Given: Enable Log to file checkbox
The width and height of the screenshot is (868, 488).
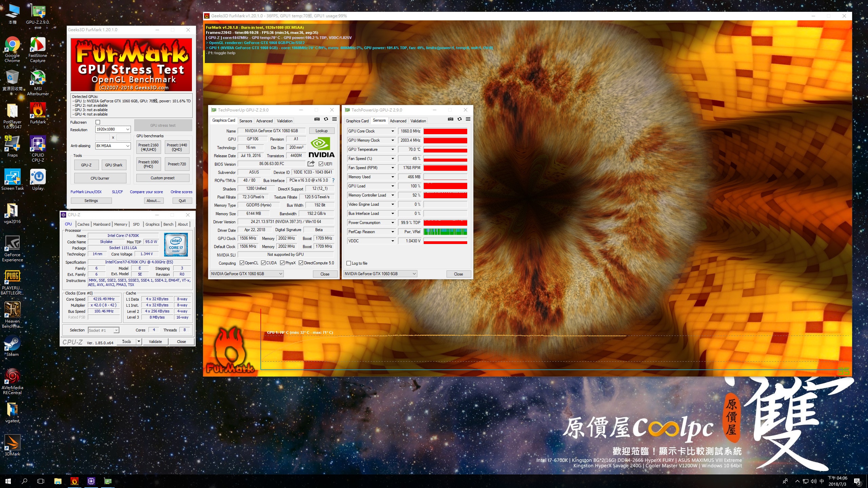Looking at the screenshot, I should [x=349, y=263].
